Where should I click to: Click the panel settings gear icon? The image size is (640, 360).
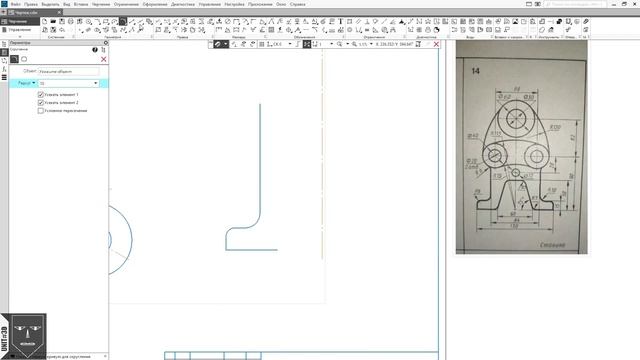pyautogui.click(x=106, y=43)
